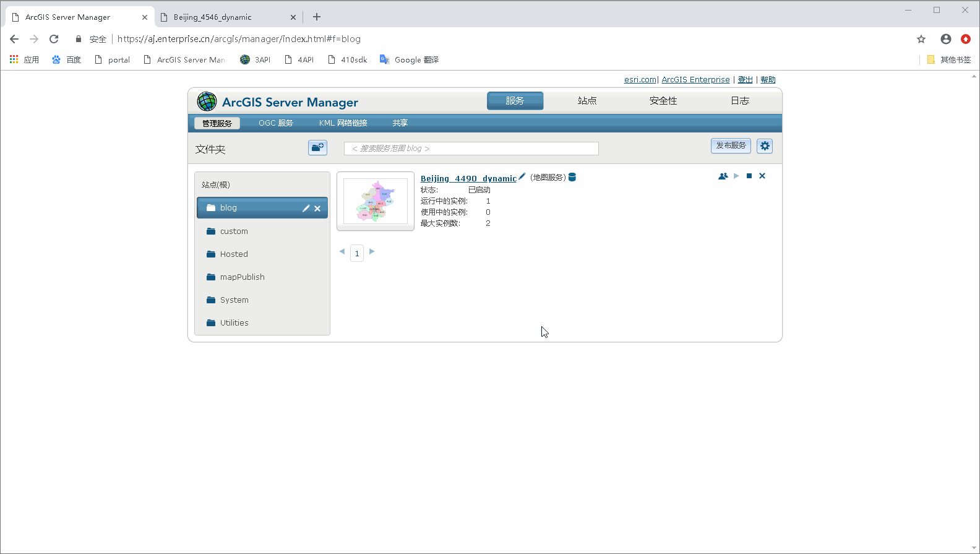This screenshot has width=980, height=554.
Task: Stop the Beijing_4490_dynamic service
Action: pos(749,176)
